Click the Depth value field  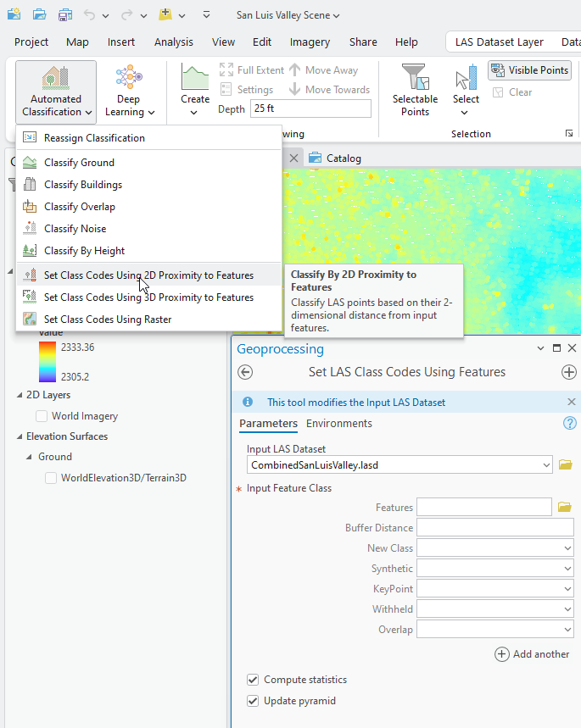(x=310, y=108)
